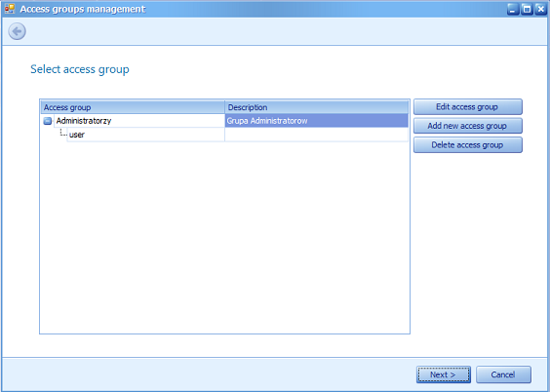Click the application icon in title bar
The width and height of the screenshot is (550, 392).
[x=10, y=9]
